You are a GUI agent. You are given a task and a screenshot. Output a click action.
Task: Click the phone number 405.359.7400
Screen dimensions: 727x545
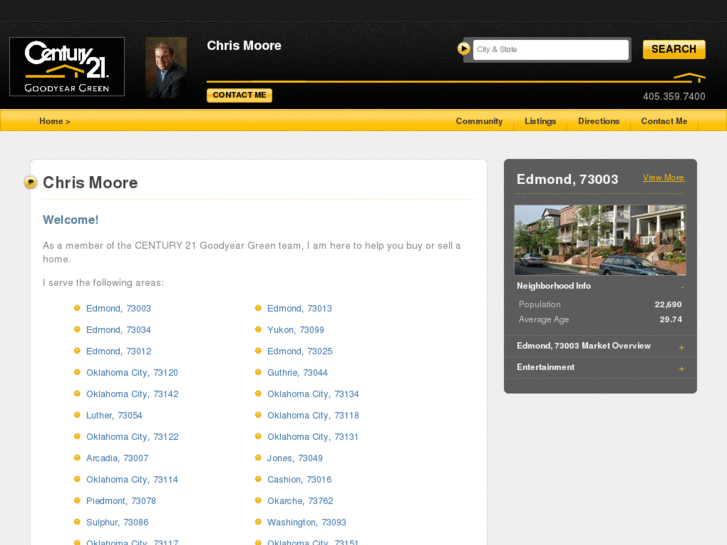coord(674,96)
